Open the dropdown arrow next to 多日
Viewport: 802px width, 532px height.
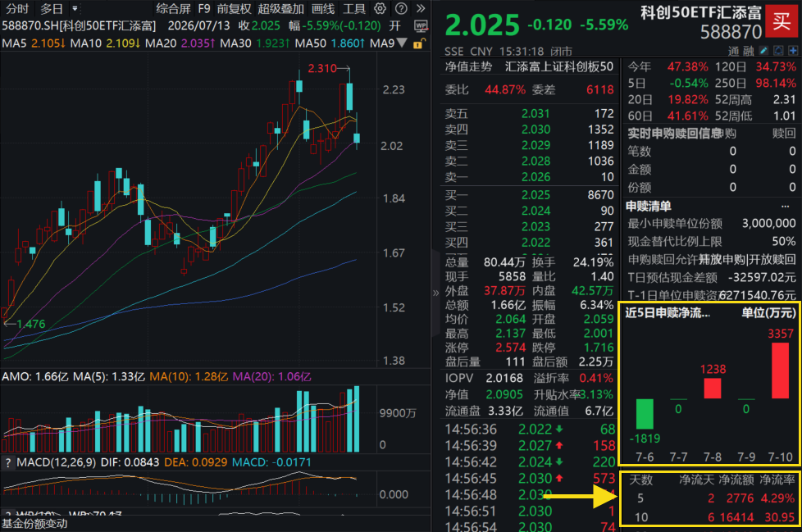(75, 9)
